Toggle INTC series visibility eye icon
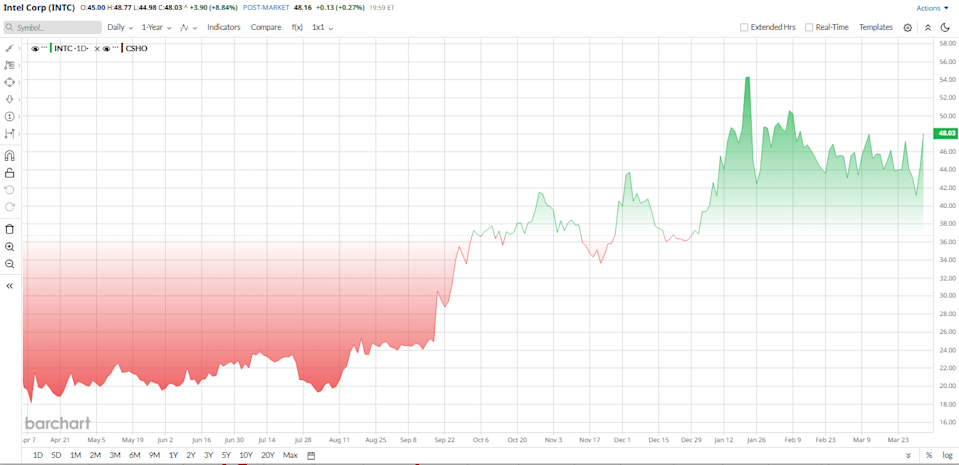Screen dimensions: 959x465 (x=36, y=48)
